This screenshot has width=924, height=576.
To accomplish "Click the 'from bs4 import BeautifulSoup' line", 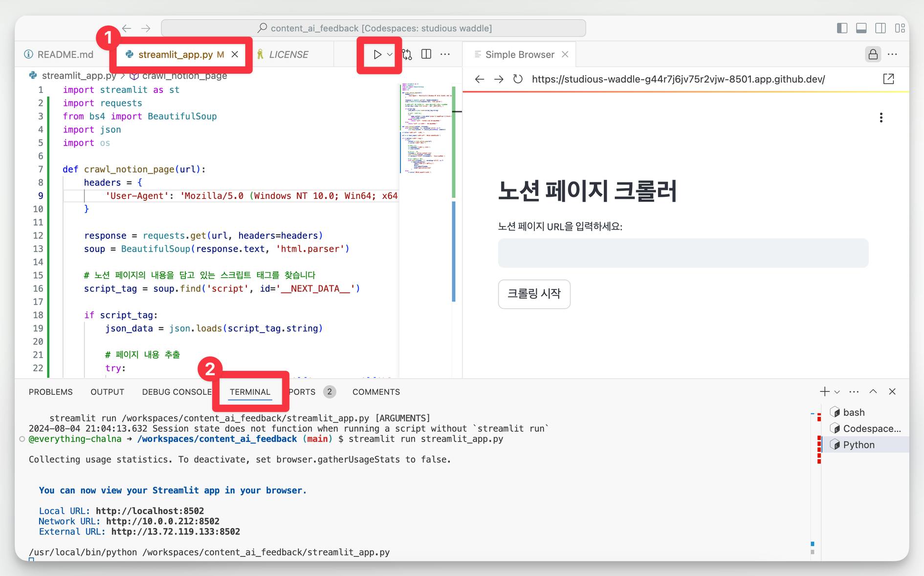I will click(140, 116).
